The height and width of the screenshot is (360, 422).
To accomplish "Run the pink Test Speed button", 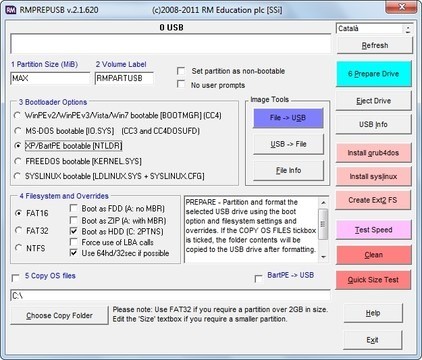I will [373, 230].
